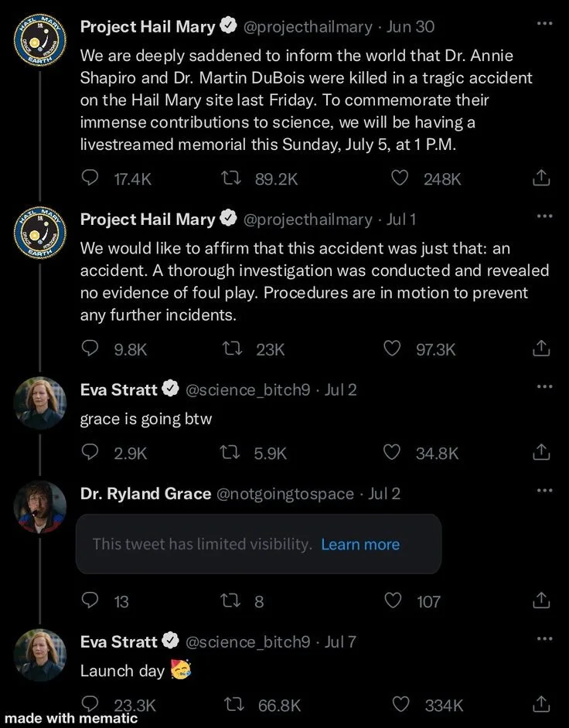569x728 pixels.
Task: Like the tweet about Dr. Annie Shapiro
Action: coord(400,179)
